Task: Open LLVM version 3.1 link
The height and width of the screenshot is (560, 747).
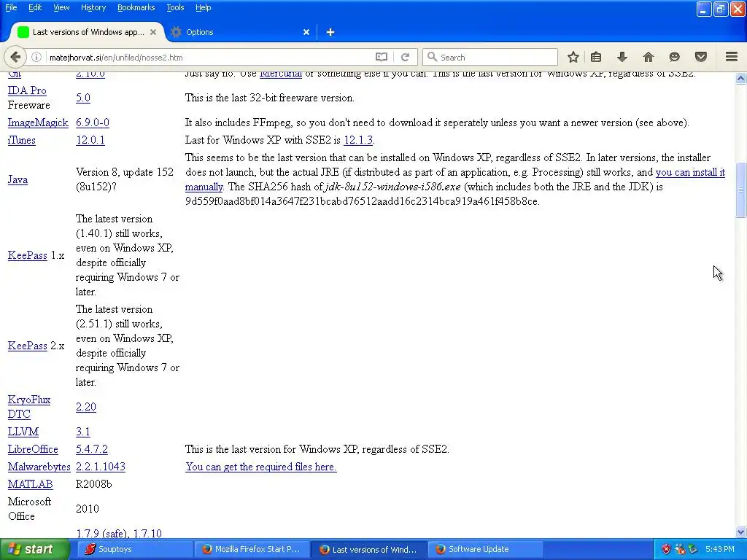Action: pyautogui.click(x=83, y=432)
